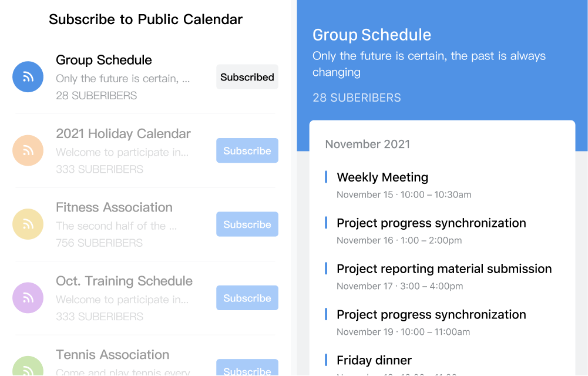This screenshot has height=376, width=588.
Task: Click the November 2021 month heading
Action: pos(368,144)
